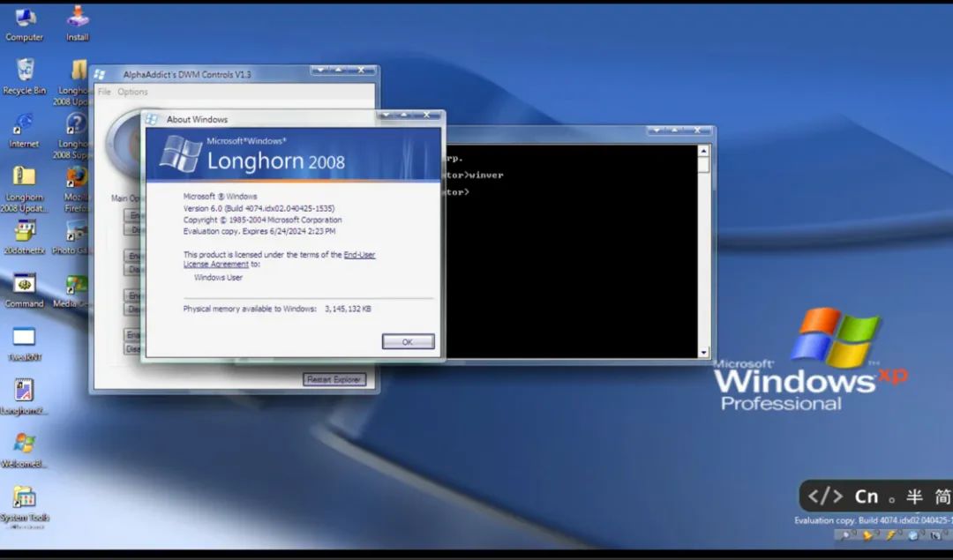The width and height of the screenshot is (953, 560).
Task: Toggle the half-width 半 mode in IME bar
Action: pyautogui.click(x=915, y=497)
